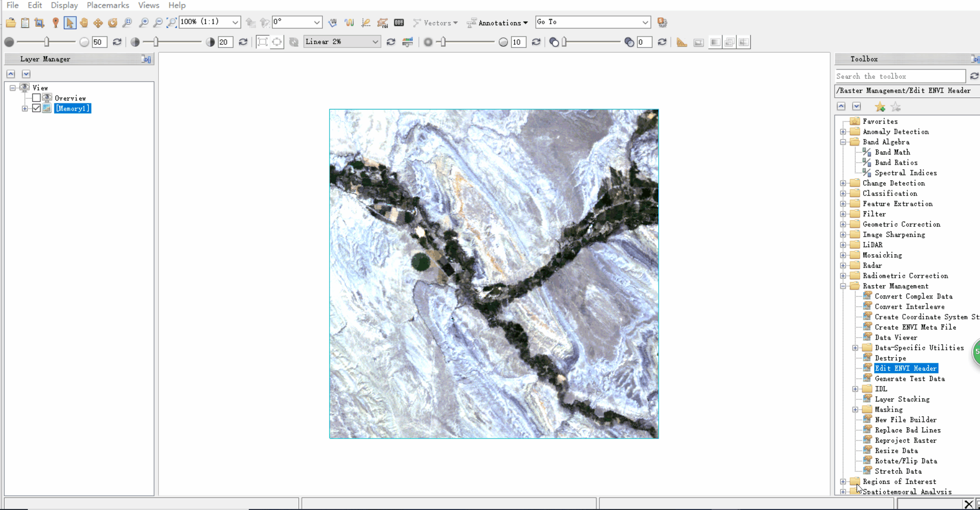This screenshot has width=980, height=510.
Task: Uncheck the [Memory1] layer checkbox
Action: (x=37, y=108)
